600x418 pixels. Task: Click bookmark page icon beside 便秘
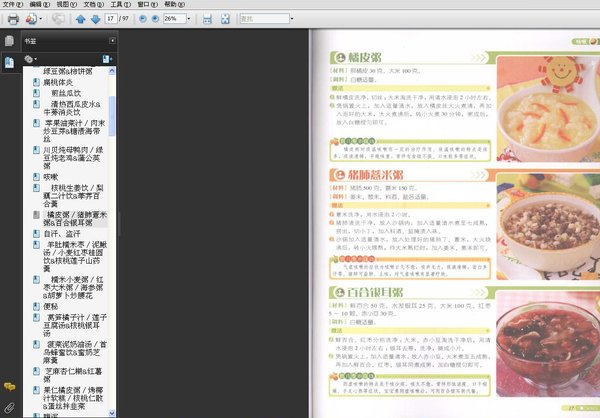[x=36, y=306]
